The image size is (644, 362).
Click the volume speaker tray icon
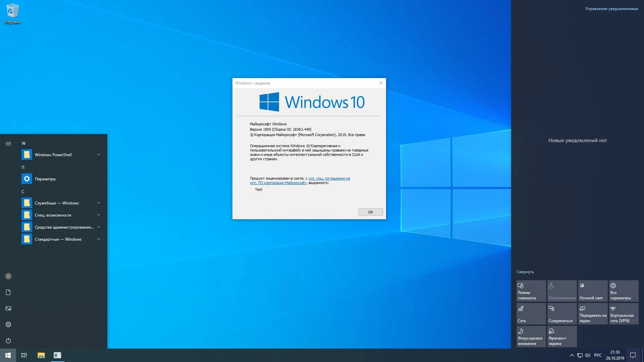click(588, 355)
